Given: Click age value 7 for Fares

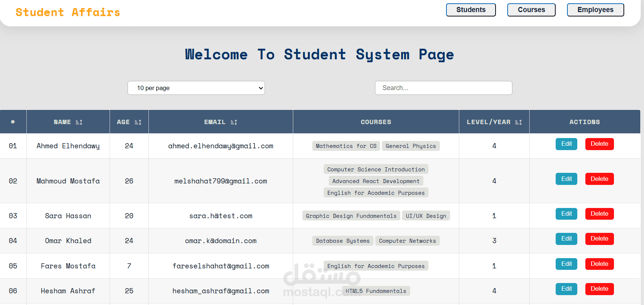Looking at the screenshot, I should click(x=129, y=266).
